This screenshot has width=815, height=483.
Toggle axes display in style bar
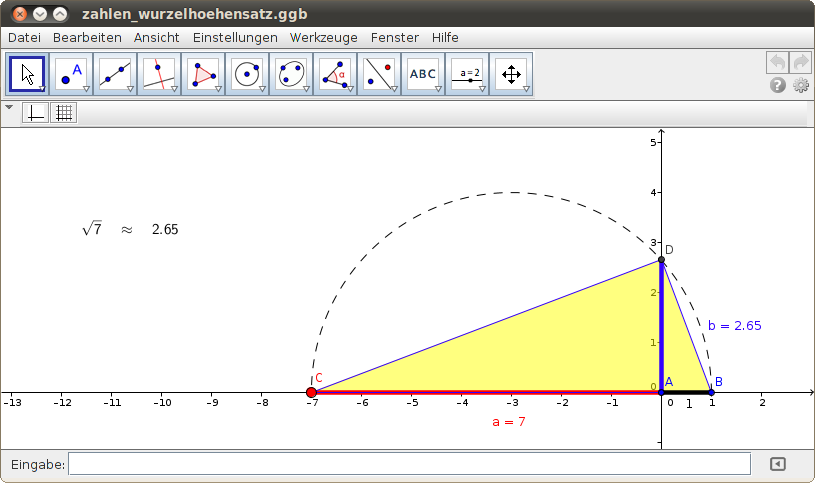35,113
